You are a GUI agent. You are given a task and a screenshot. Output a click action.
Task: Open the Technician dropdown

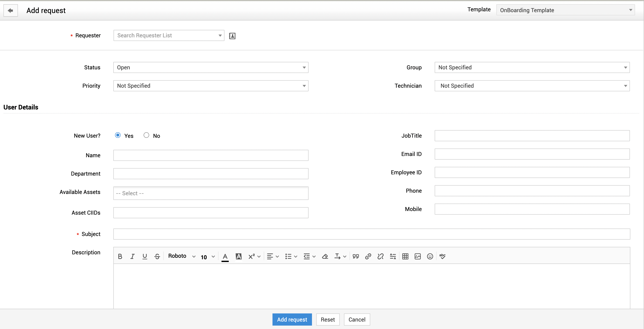coord(532,86)
